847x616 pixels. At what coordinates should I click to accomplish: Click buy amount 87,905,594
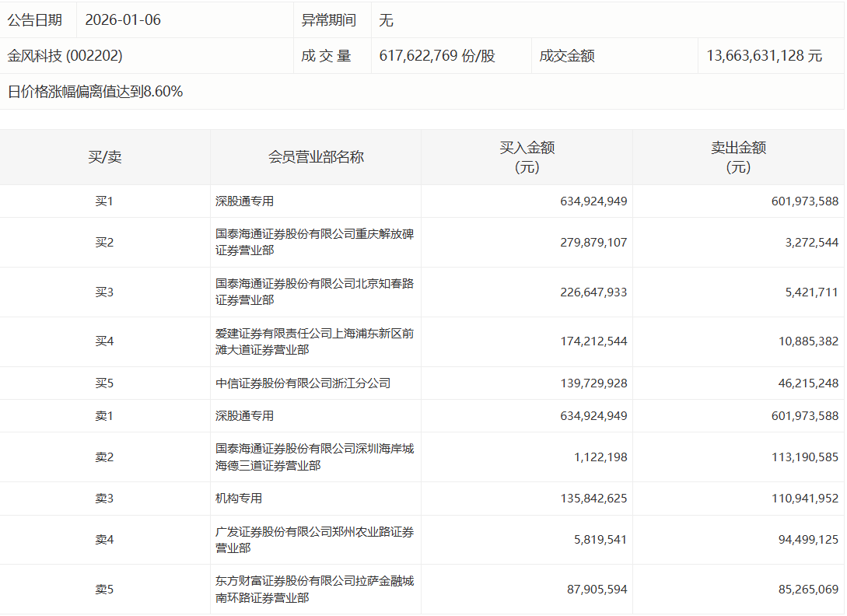click(597, 589)
